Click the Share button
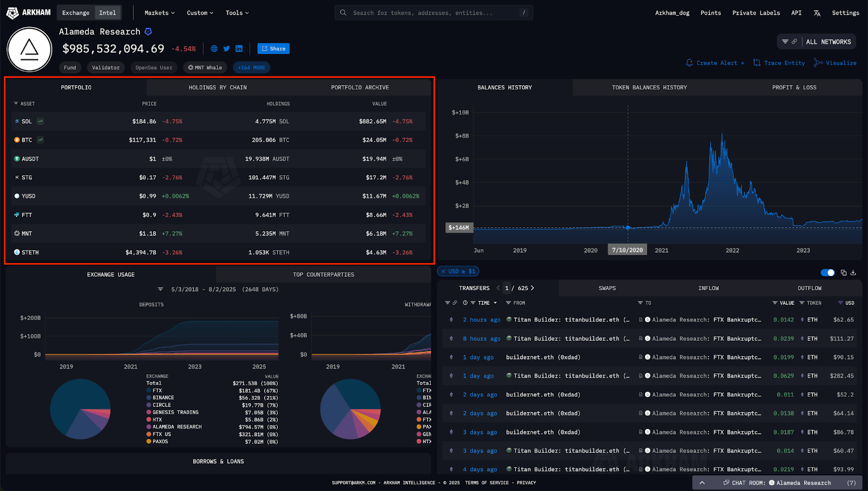868x491 pixels. coord(273,49)
